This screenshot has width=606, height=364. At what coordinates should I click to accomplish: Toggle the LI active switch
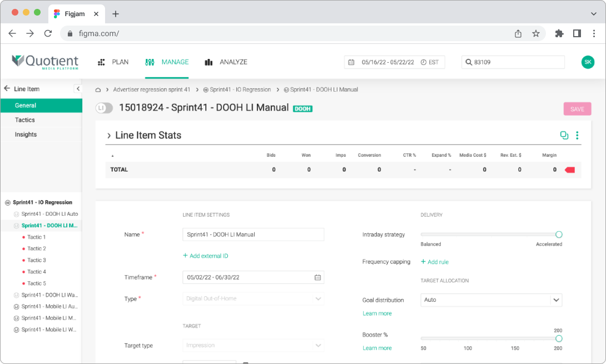(x=104, y=108)
